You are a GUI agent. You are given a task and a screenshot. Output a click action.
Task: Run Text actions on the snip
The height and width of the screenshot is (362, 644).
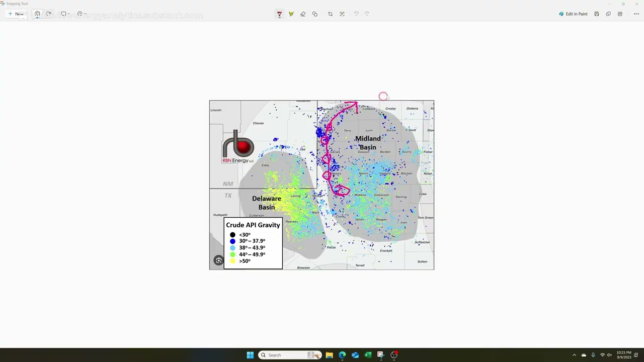[x=342, y=14]
